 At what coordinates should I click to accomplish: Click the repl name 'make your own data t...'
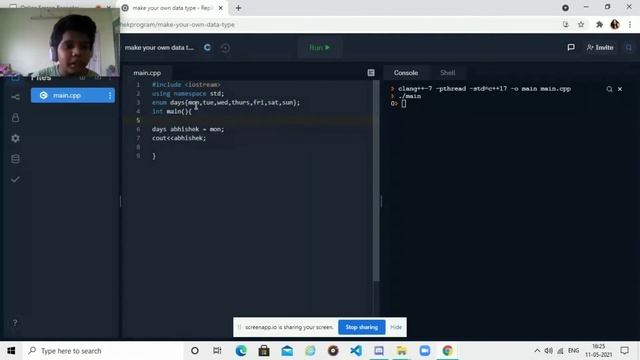pos(159,48)
